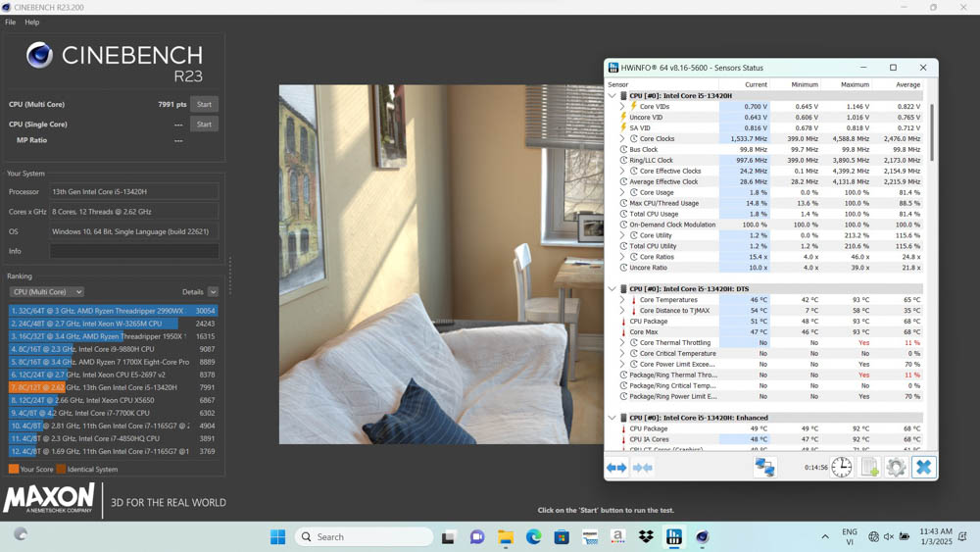Open the weather widget at taskbar left
This screenshot has height=552, width=980.
click(21, 534)
